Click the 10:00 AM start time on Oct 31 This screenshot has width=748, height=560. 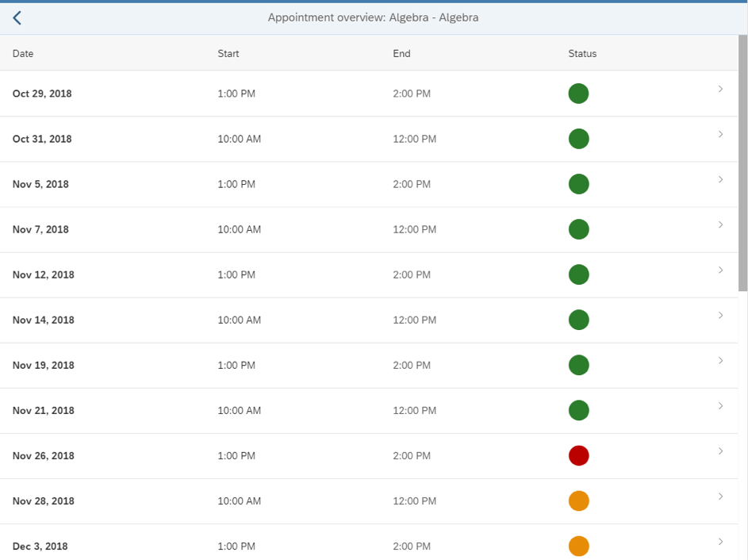point(240,139)
